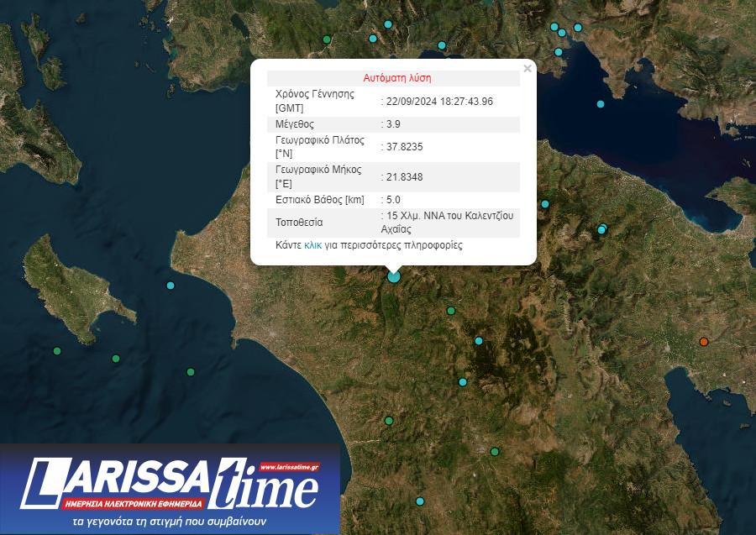
Task: Click the timestamp 22/09/2024 18:27:43.96
Action: pyautogui.click(x=438, y=101)
